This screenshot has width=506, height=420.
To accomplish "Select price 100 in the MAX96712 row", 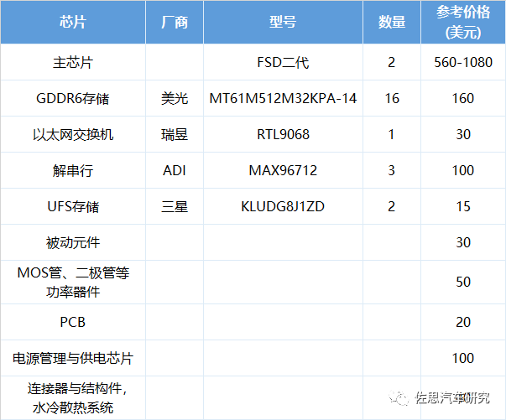I will [463, 170].
